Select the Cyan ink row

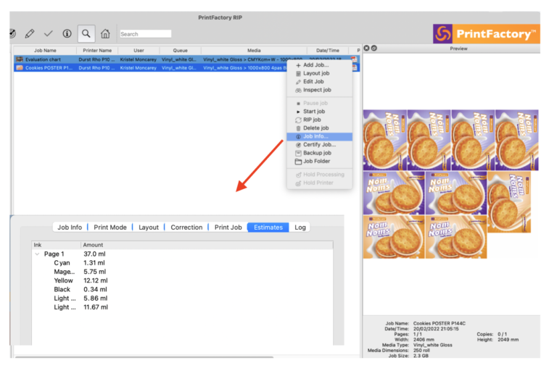click(183, 263)
